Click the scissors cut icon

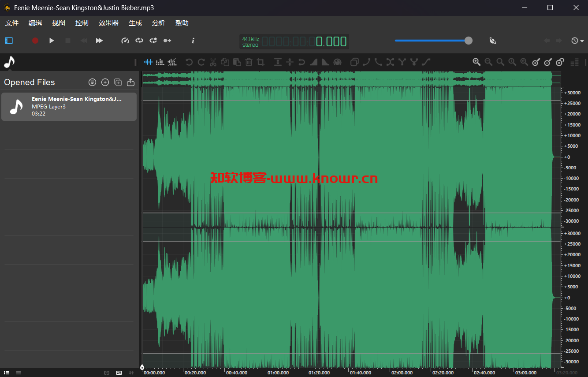click(213, 62)
